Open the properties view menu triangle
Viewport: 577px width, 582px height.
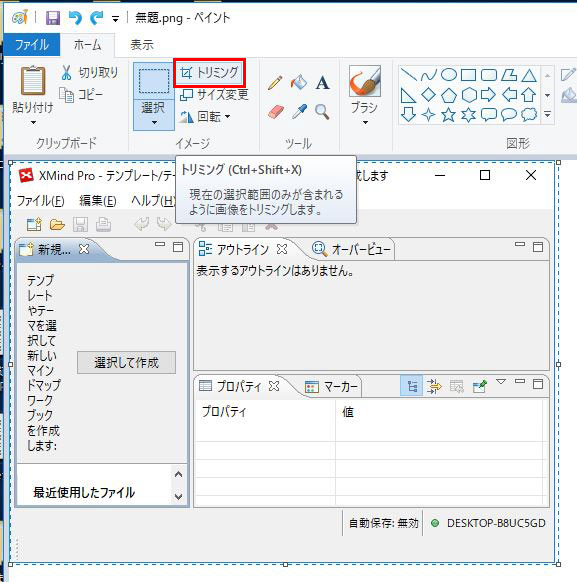click(x=501, y=382)
